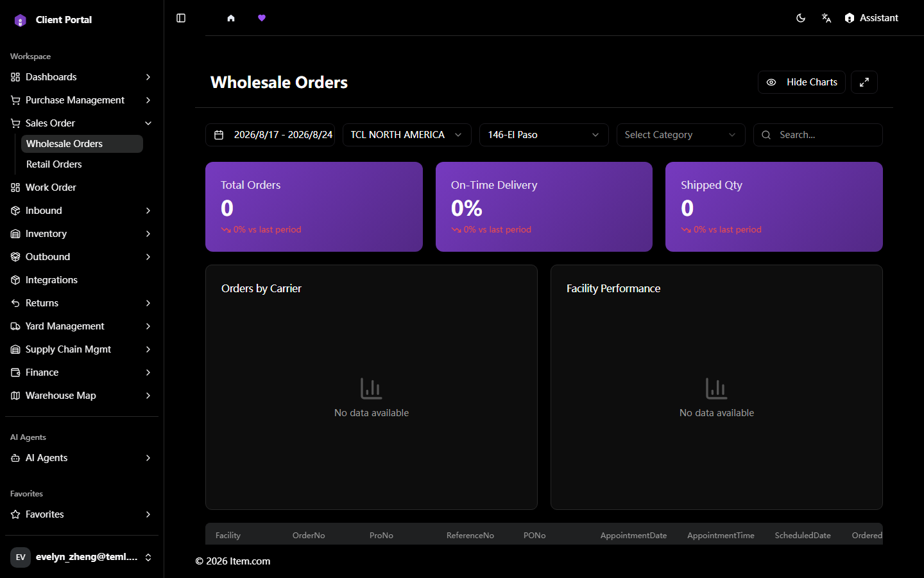Open the language translate icon

pos(826,18)
